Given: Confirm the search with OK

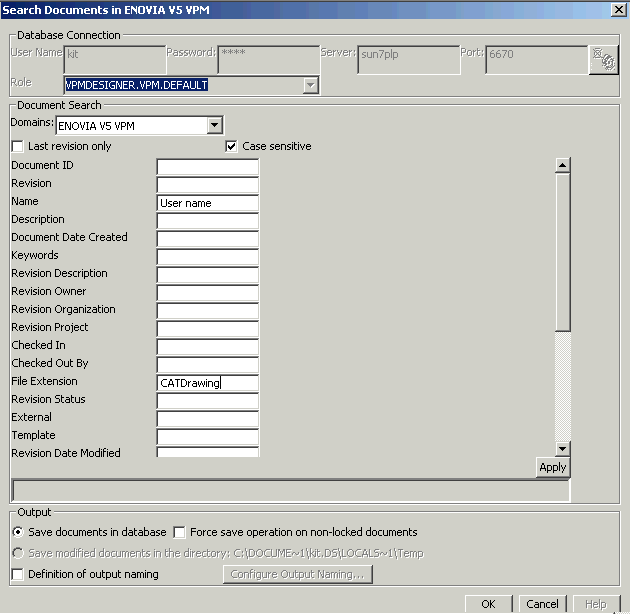Looking at the screenshot, I should [488, 604].
